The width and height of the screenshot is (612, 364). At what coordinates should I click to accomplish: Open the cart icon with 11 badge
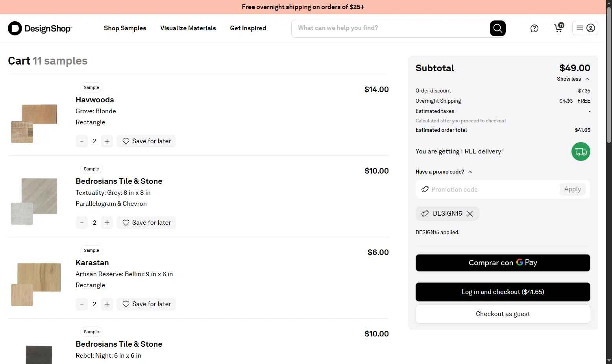coord(558,28)
